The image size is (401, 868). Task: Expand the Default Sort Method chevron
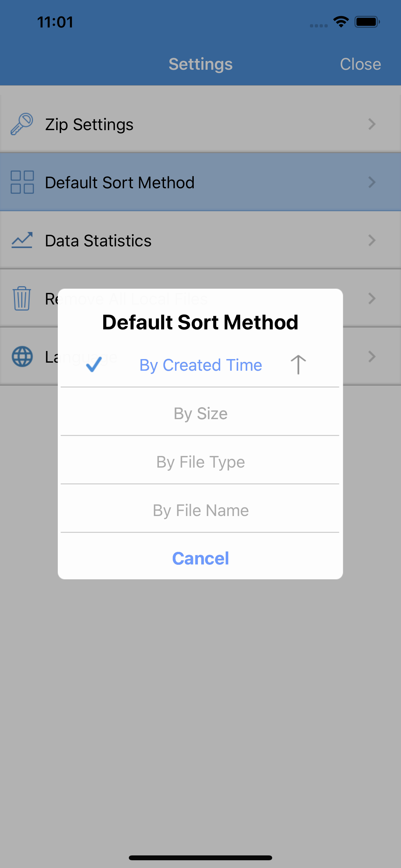tap(372, 182)
